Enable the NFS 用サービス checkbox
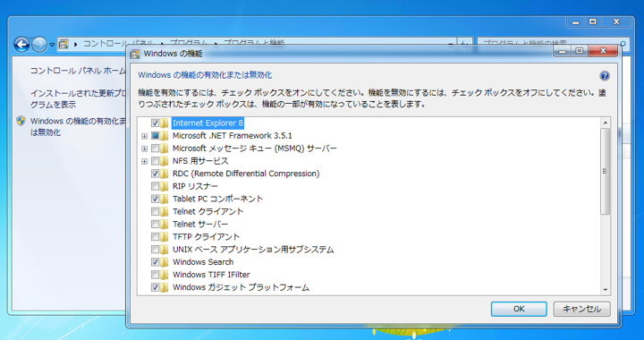The image size is (644, 340). [x=155, y=161]
